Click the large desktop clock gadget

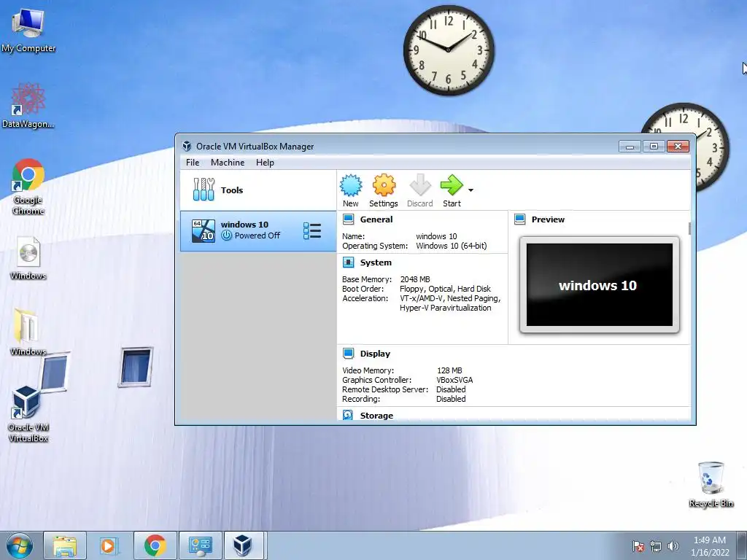click(x=449, y=50)
